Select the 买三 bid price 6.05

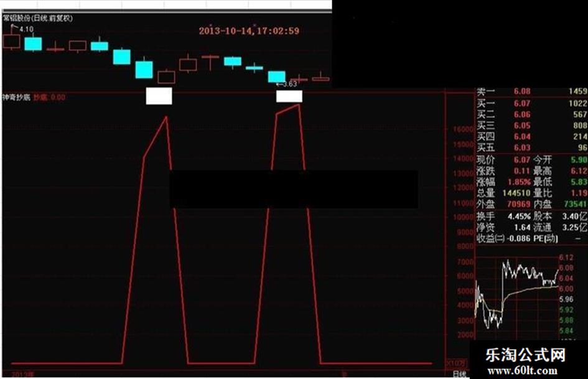coord(522,125)
